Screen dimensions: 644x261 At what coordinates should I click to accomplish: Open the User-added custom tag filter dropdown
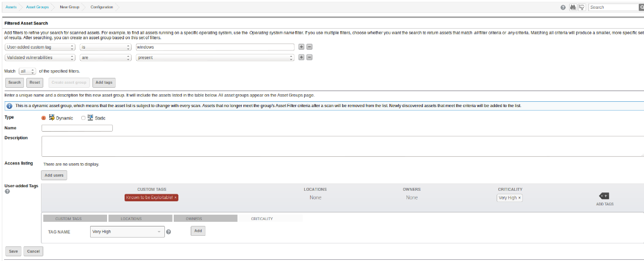click(40, 47)
